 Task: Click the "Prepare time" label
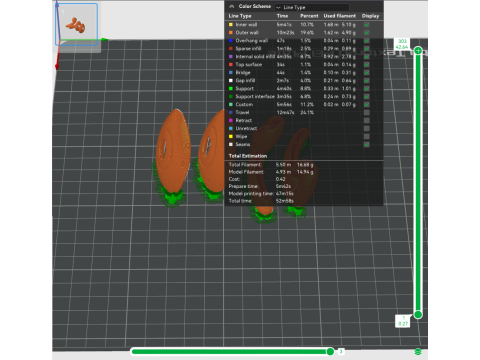243,187
